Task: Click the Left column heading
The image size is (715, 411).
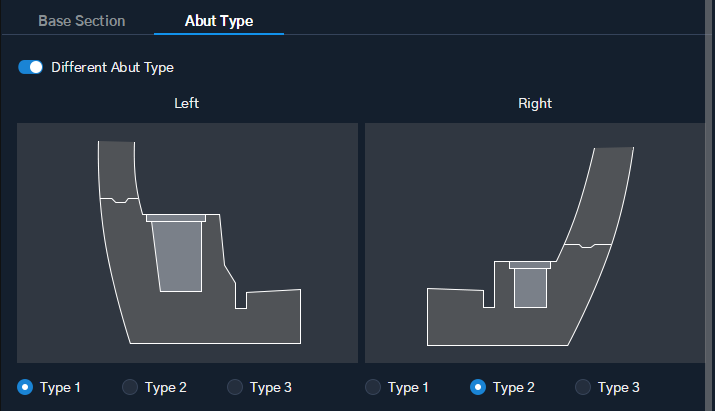Action: pyautogui.click(x=187, y=103)
